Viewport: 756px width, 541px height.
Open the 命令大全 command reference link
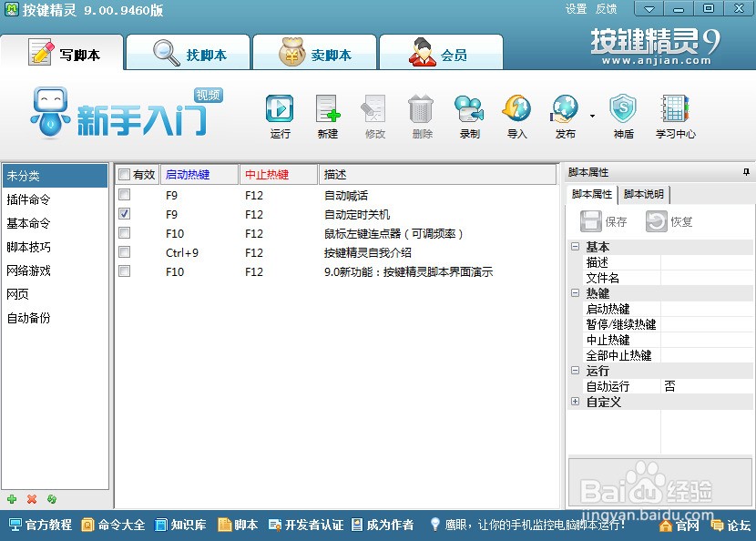(x=113, y=525)
